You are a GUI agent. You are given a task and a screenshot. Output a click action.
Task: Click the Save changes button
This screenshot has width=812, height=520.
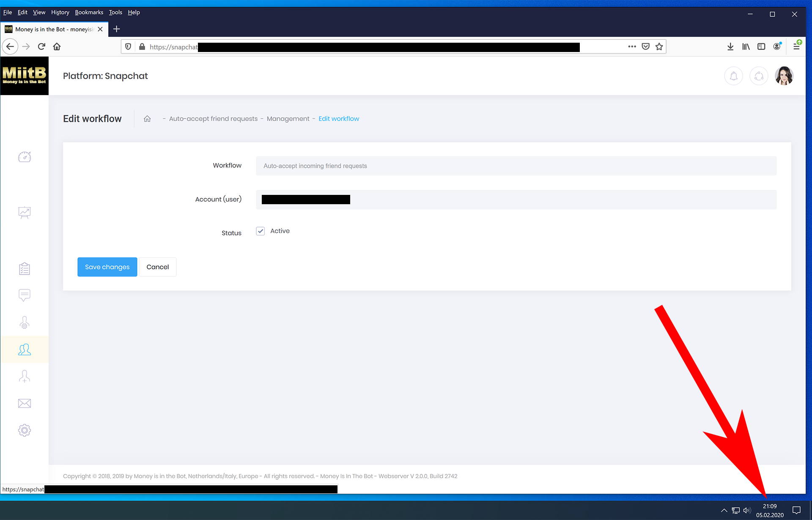point(107,267)
